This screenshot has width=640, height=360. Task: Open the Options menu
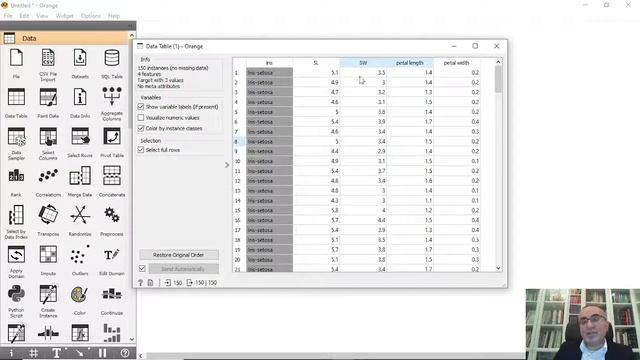click(x=91, y=16)
